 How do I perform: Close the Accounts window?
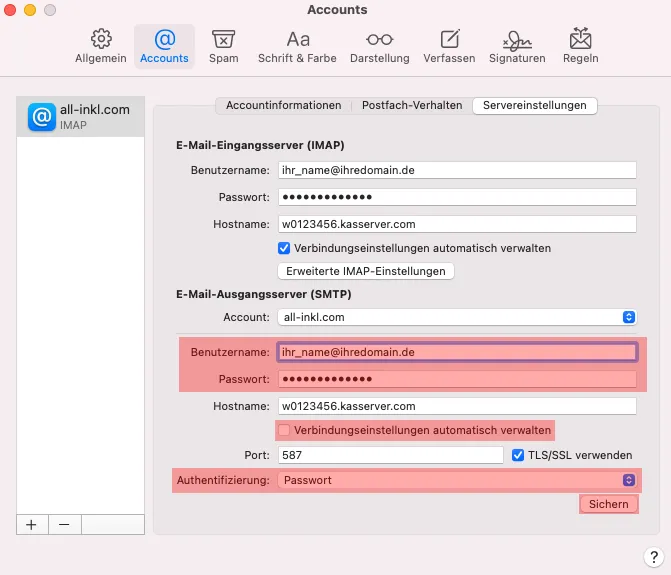click(x=10, y=10)
